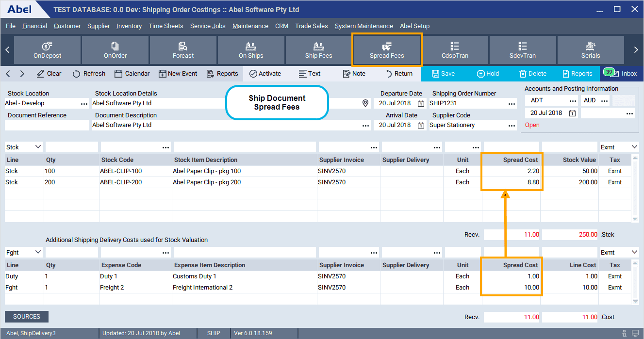Select the Serials icon
This screenshot has height=339, width=644.
[591, 50]
